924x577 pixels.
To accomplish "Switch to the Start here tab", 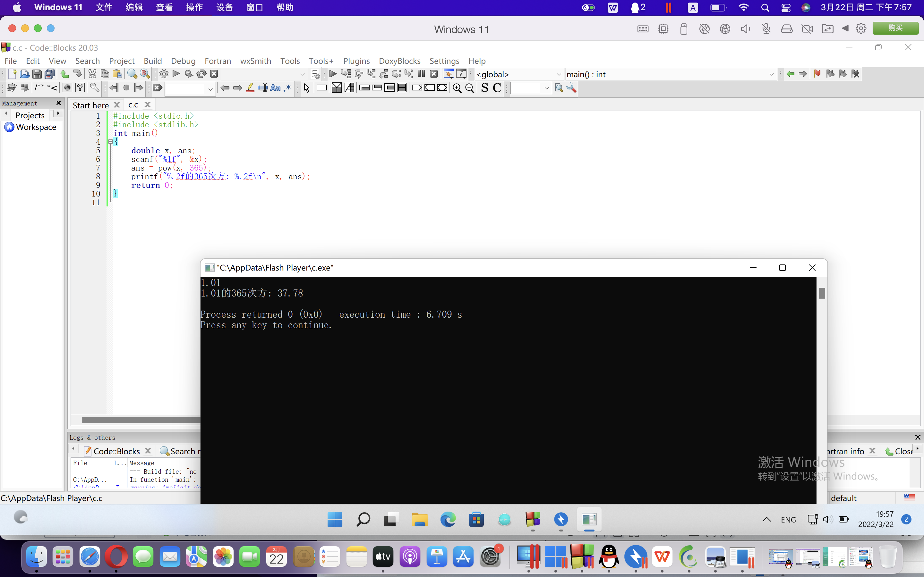I will [90, 105].
